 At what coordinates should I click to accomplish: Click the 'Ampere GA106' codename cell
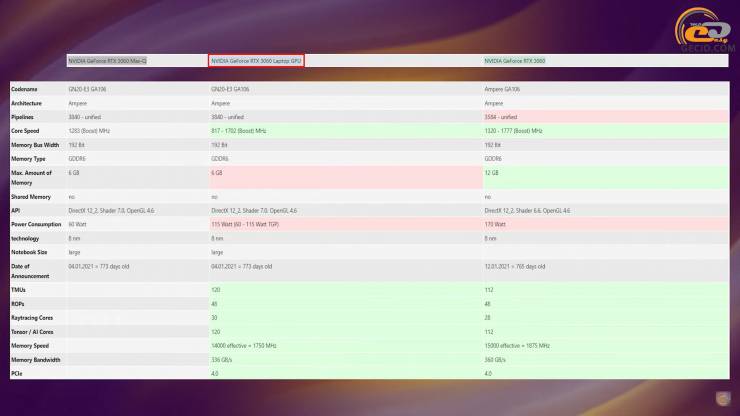coord(502,89)
